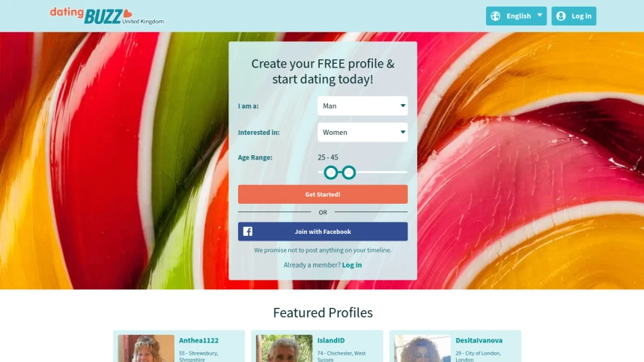Open the English language dropdown arrow
Screen dimensions: 644x362
[540, 15]
